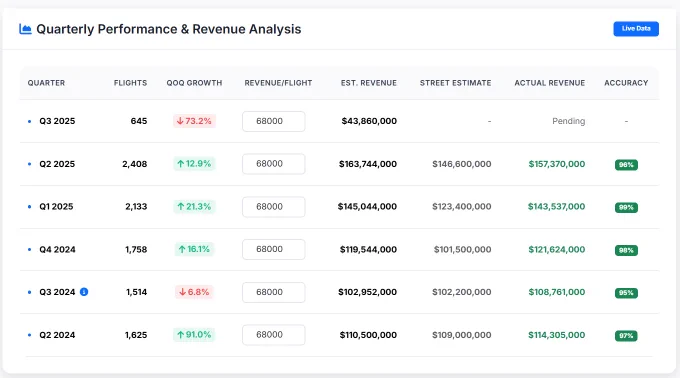Screen dimensions: 680x378
Task: Click the 6.8% decline badge
Action: pos(194,292)
